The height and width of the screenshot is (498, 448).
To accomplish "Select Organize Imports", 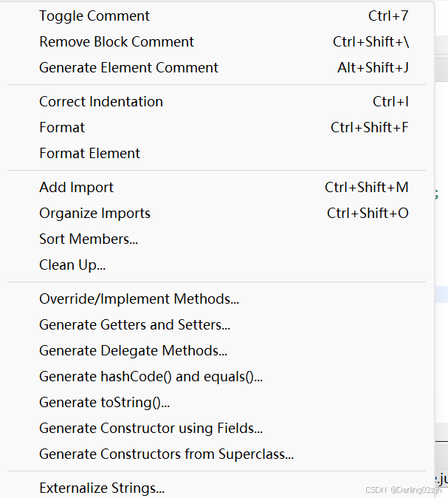I will (x=94, y=213).
